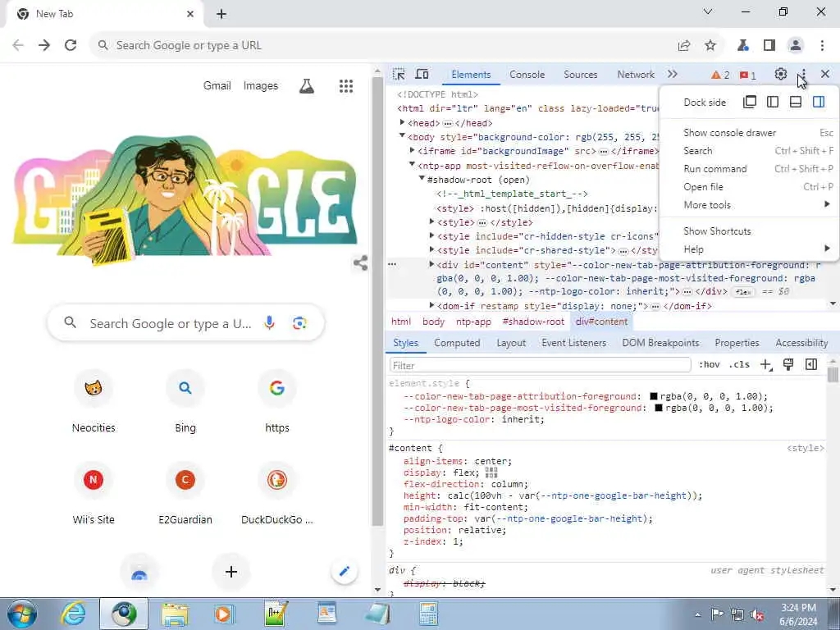Dock DevTools to the right
The image size is (840, 630).
[x=819, y=102]
